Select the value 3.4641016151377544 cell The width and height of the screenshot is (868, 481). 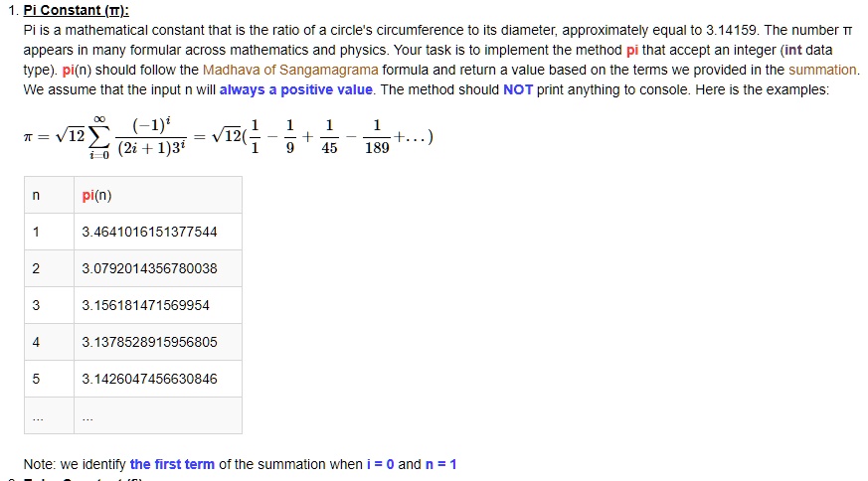(158, 232)
